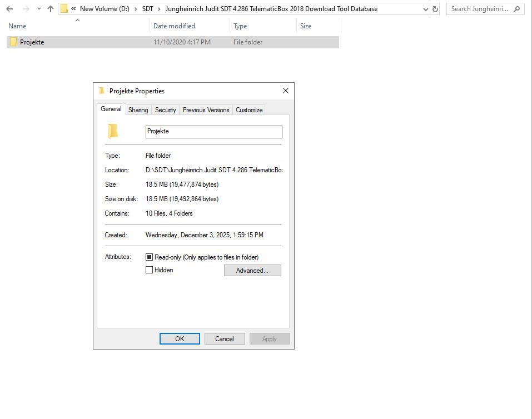Go up one folder level
Screen dimensions: 532x419
coord(51,9)
